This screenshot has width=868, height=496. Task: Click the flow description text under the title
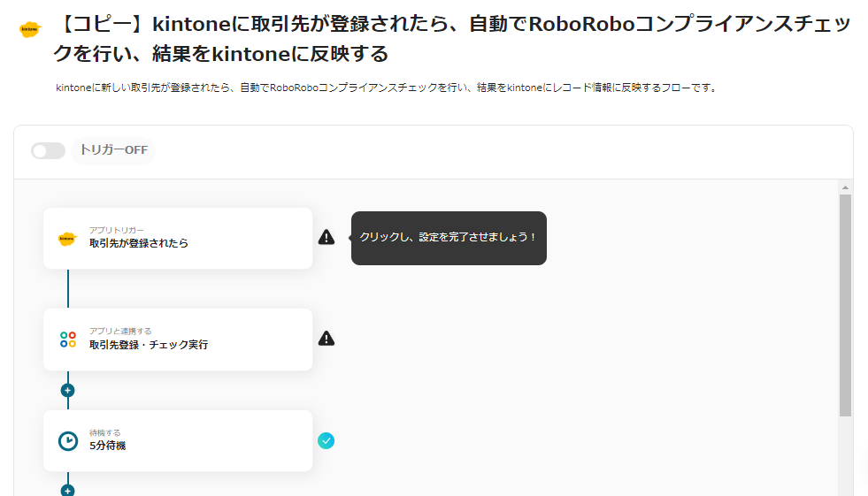pyautogui.click(x=386, y=88)
